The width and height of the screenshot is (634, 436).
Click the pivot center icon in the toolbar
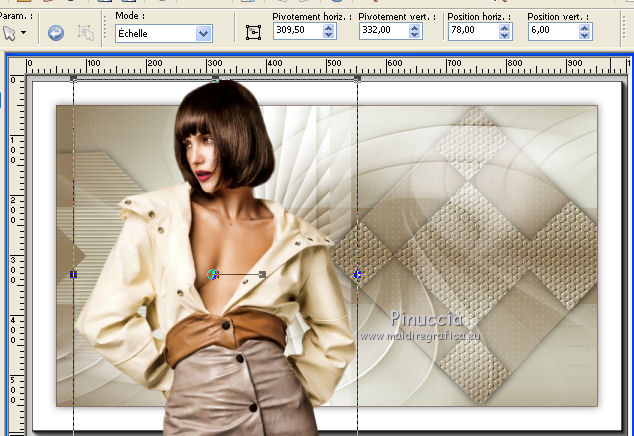coord(254,33)
